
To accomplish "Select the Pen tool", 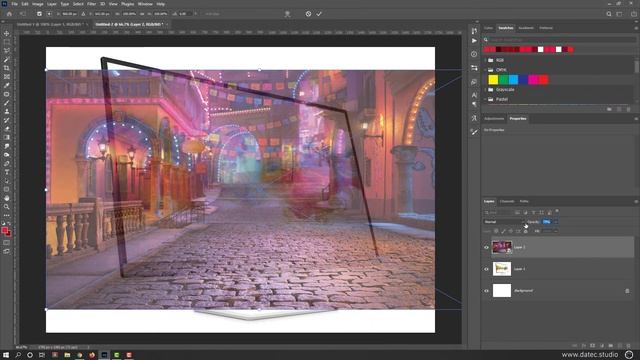I will [7, 164].
